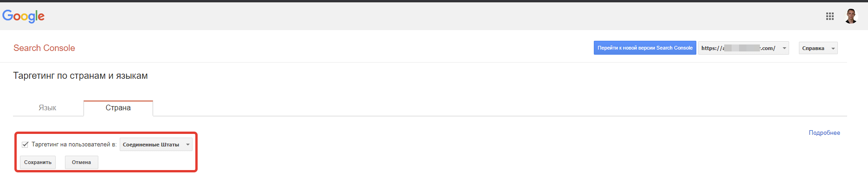Click the arrow next to Справка
Image resolution: width=868 pixels, height=177 pixels.
[x=833, y=48]
